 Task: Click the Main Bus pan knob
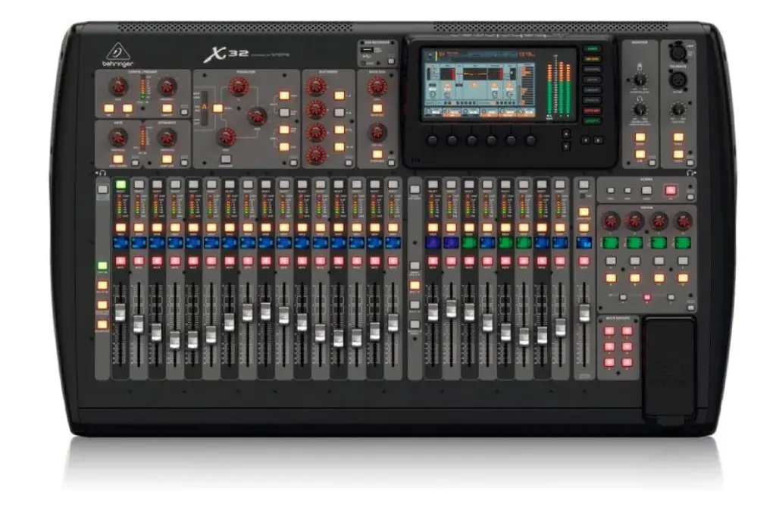point(377,133)
